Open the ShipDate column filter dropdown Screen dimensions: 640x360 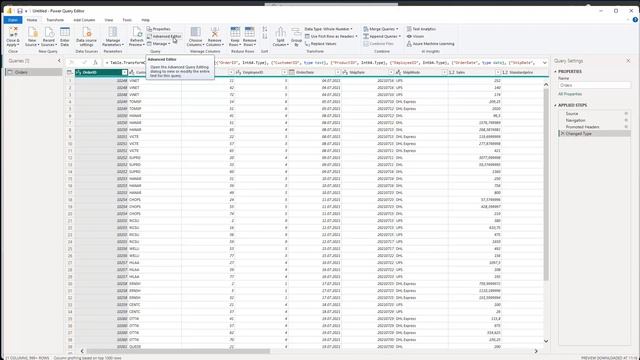(391, 72)
